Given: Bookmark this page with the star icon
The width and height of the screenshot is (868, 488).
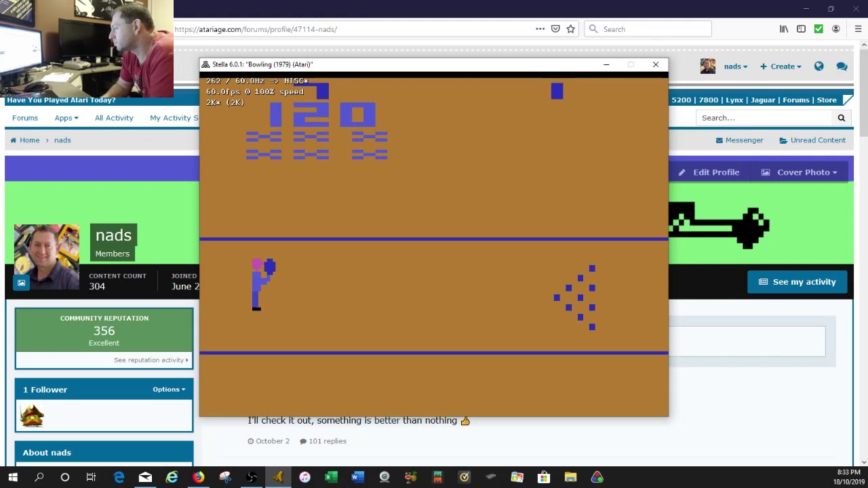Looking at the screenshot, I should tap(571, 29).
